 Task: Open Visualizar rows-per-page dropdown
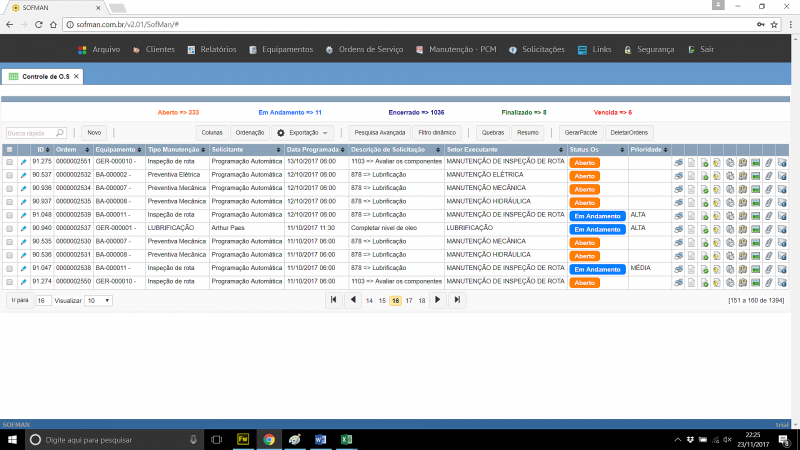[x=98, y=300]
